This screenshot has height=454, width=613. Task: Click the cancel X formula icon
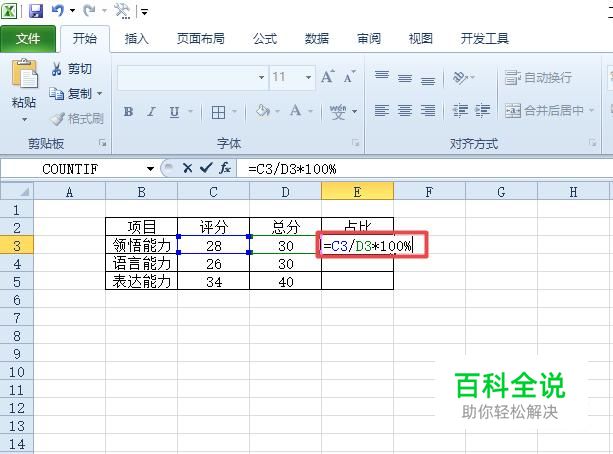click(x=188, y=169)
